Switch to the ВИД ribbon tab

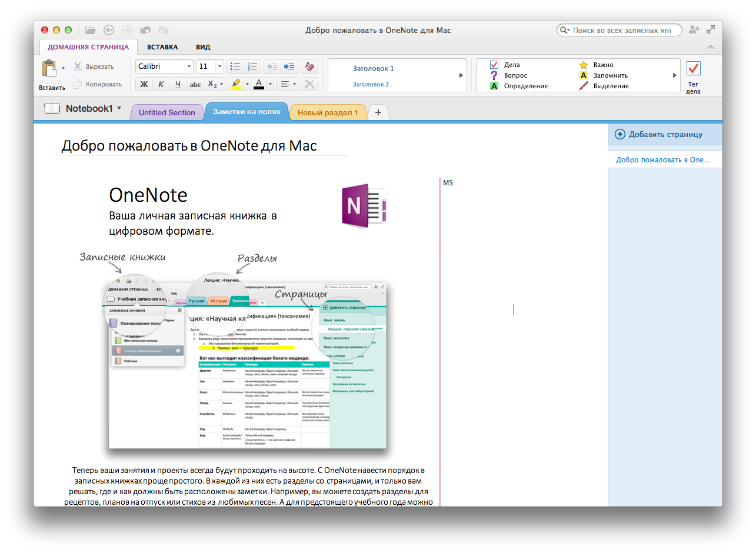tap(203, 47)
